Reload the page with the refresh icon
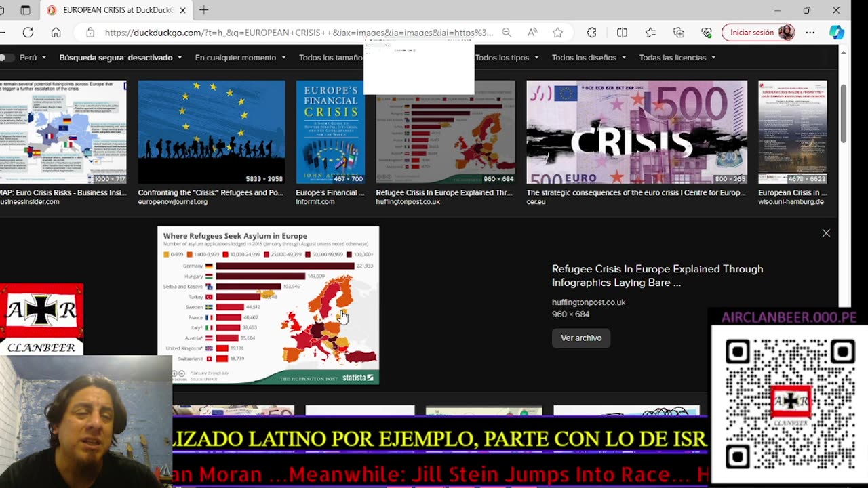The image size is (868, 488). pyautogui.click(x=28, y=33)
